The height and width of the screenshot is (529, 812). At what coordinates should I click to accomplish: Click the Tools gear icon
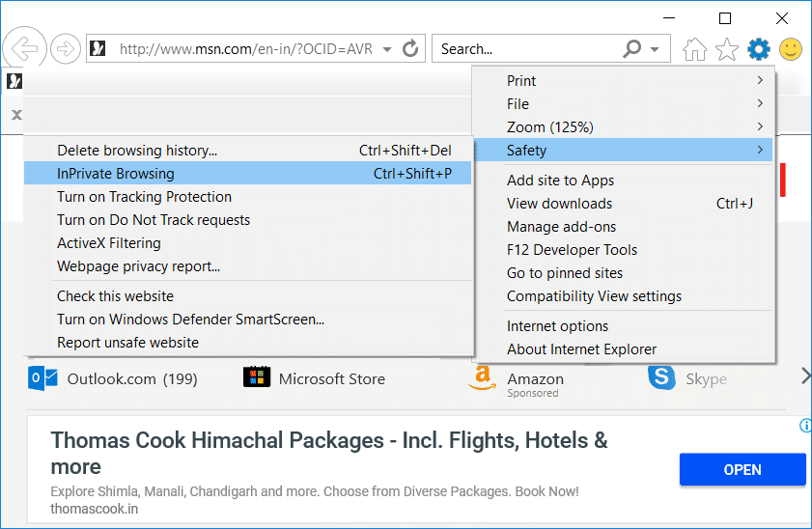(759, 49)
